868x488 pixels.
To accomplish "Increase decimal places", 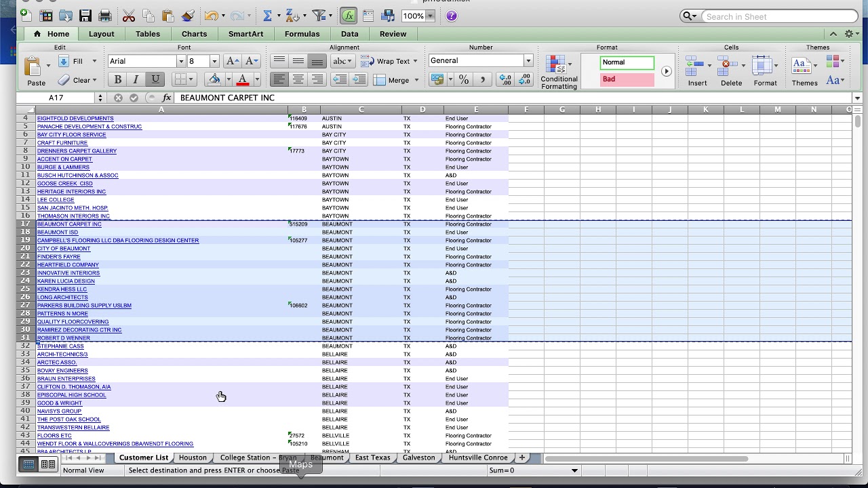I will tap(506, 79).
